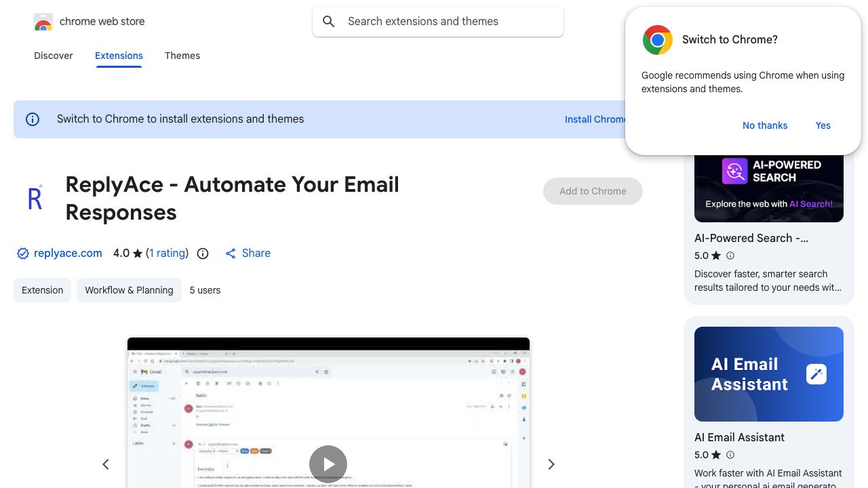The width and height of the screenshot is (868, 488).
Task: Switch to the Extensions tab
Action: [x=119, y=56]
